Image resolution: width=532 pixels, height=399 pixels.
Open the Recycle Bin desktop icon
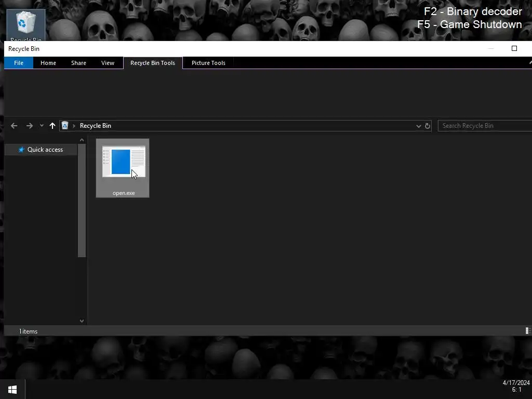(x=26, y=25)
